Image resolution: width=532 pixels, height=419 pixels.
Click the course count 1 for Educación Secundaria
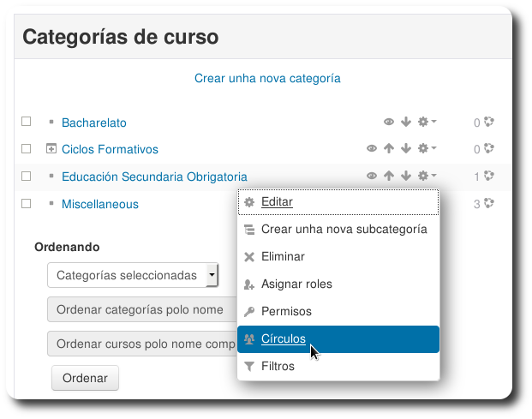pos(476,177)
